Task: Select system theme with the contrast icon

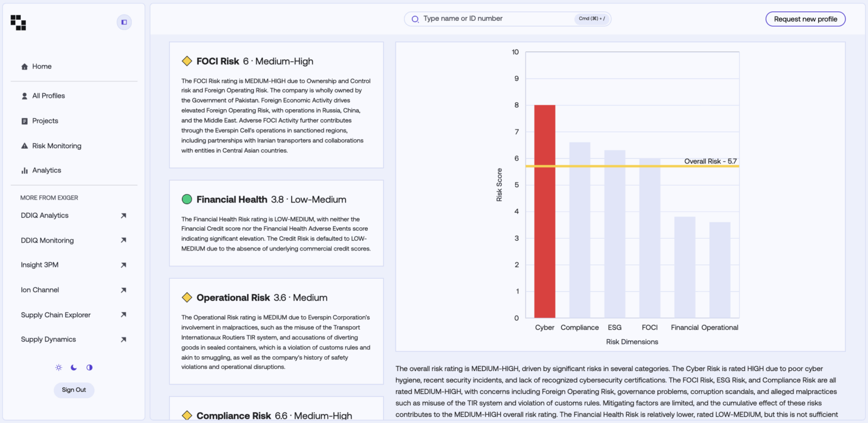Action: pos(89,367)
